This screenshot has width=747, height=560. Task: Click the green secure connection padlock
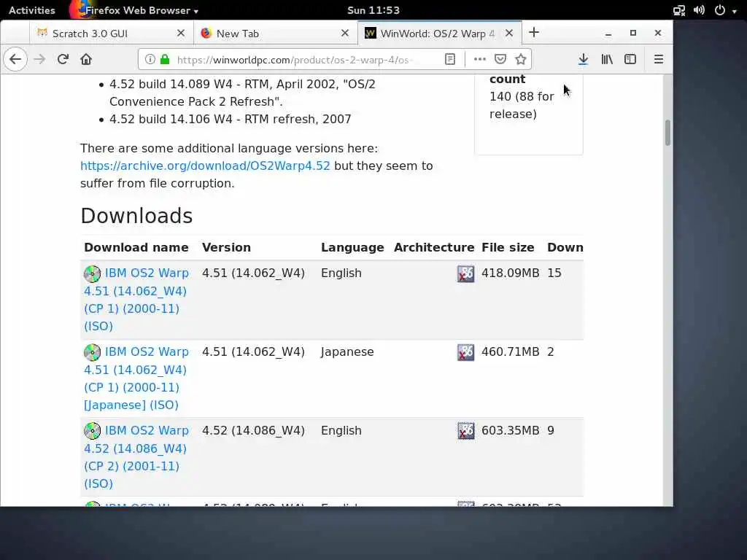click(x=165, y=60)
